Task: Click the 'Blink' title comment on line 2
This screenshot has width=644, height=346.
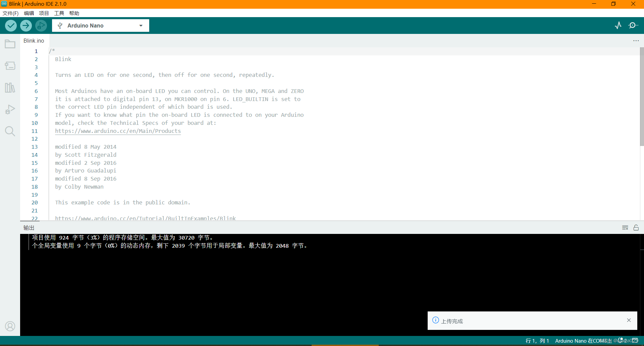Action: point(63,59)
